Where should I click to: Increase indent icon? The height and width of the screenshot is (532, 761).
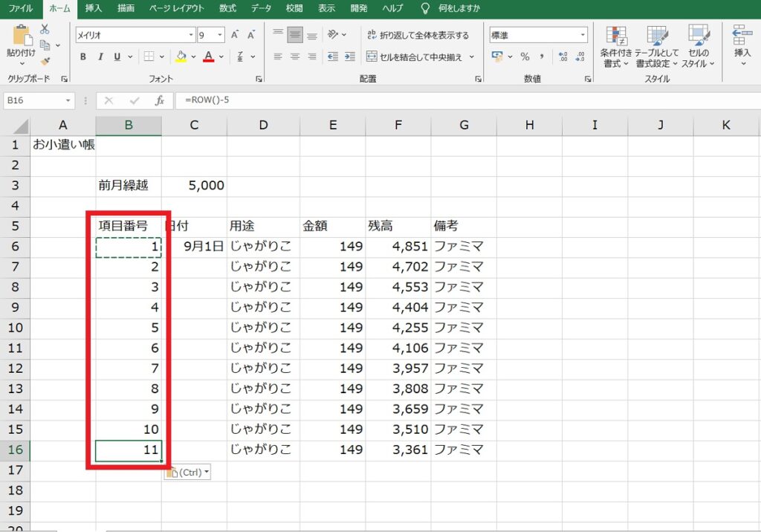tap(350, 56)
